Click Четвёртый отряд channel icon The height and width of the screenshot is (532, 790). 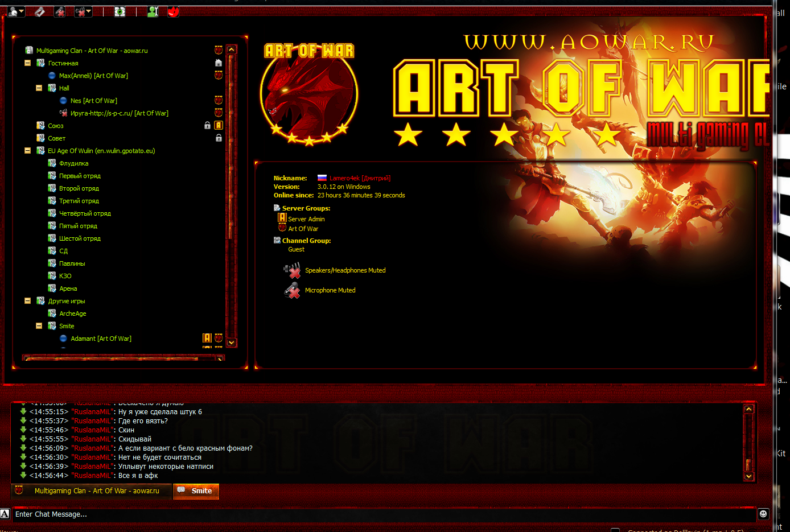(52, 213)
